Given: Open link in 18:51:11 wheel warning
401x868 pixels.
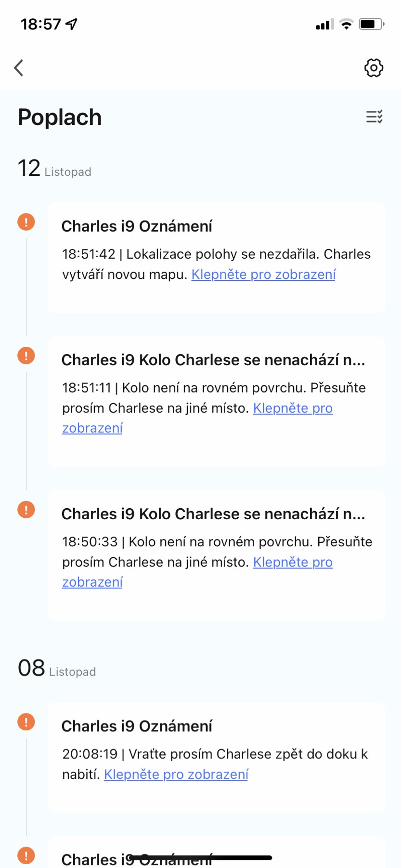Looking at the screenshot, I should [x=293, y=408].
